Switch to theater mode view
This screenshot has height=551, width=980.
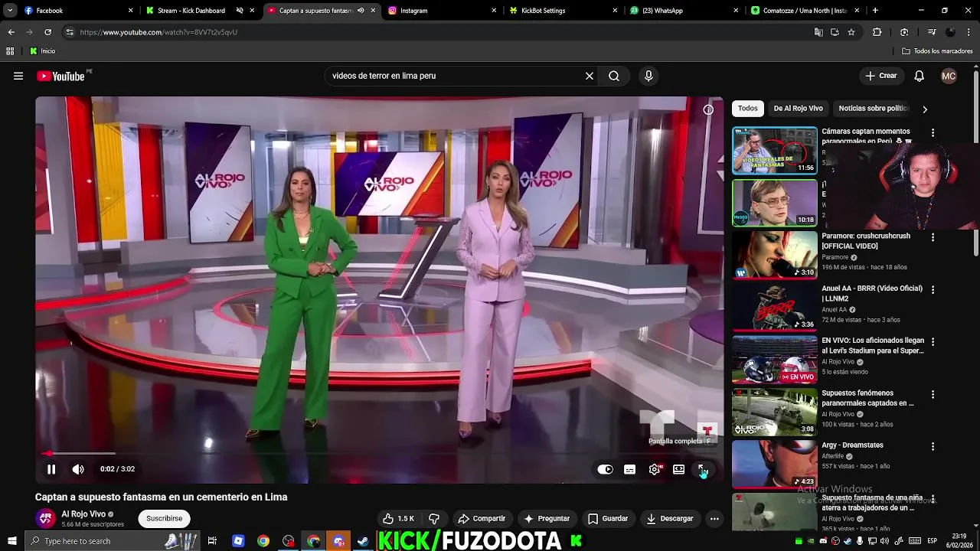pyautogui.click(x=678, y=469)
